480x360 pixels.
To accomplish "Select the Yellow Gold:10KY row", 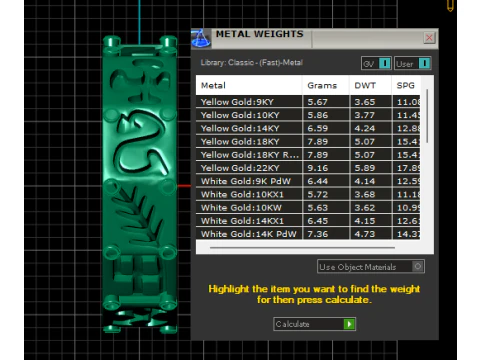I will coord(308,115).
